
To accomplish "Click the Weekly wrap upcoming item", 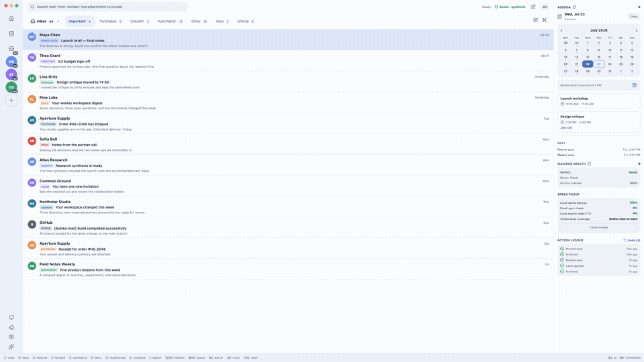I will point(598,155).
